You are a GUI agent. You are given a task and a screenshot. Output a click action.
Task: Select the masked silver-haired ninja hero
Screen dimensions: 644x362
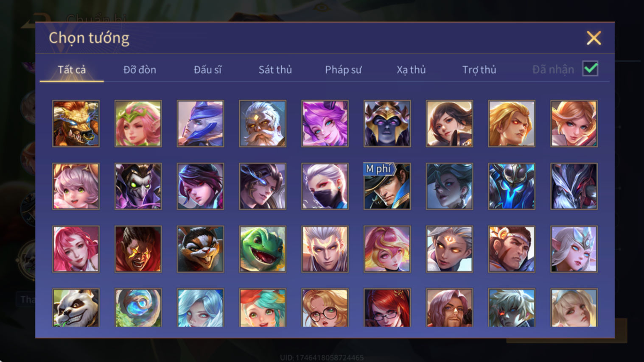pyautogui.click(x=325, y=187)
